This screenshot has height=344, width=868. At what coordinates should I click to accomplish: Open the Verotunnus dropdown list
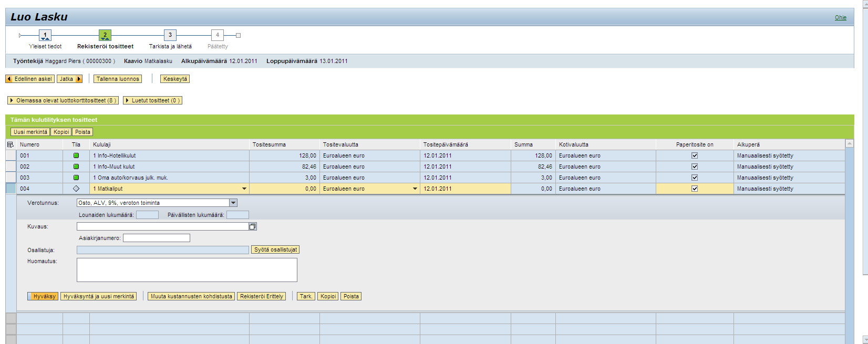point(233,203)
